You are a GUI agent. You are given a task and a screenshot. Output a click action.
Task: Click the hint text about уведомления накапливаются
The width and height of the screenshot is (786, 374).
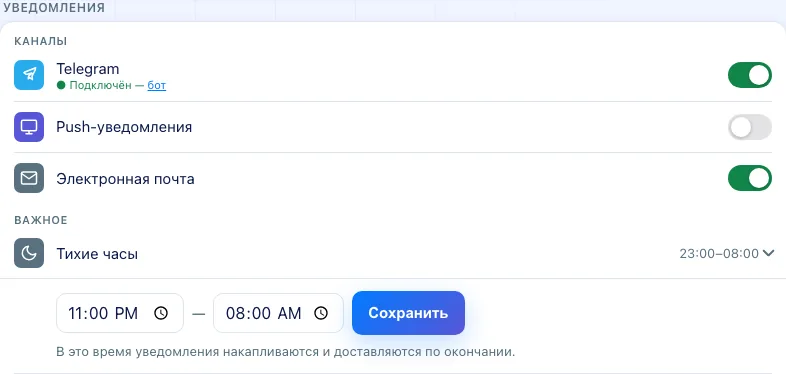tap(286, 352)
